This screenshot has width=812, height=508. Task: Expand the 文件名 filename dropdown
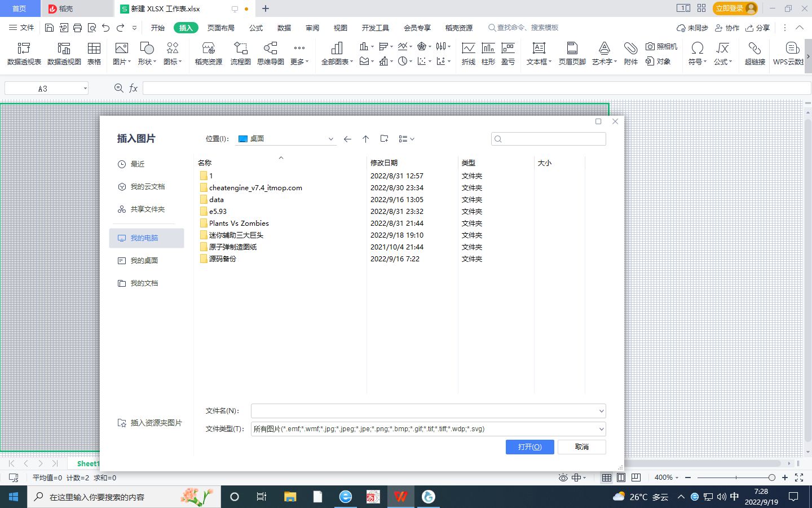pos(601,411)
